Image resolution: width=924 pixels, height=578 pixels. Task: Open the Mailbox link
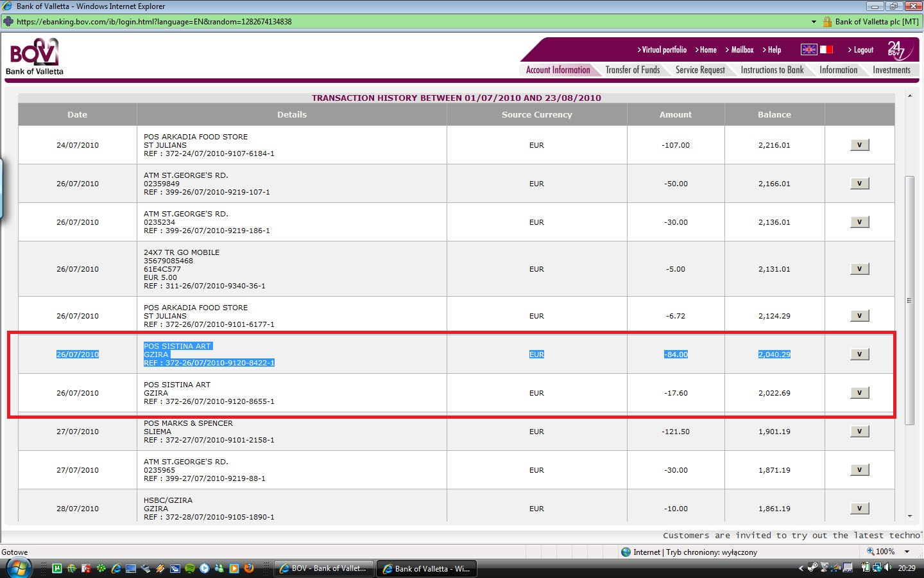point(742,50)
